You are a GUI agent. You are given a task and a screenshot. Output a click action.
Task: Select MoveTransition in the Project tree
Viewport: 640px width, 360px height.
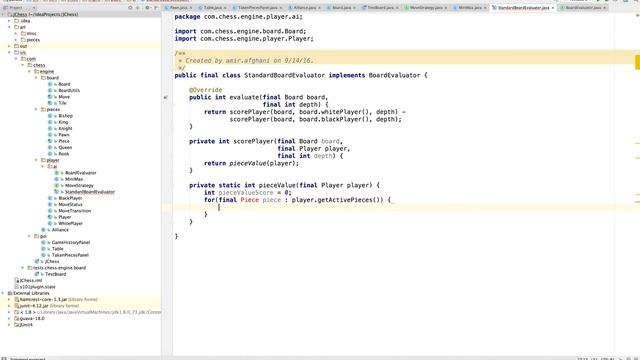click(75, 211)
